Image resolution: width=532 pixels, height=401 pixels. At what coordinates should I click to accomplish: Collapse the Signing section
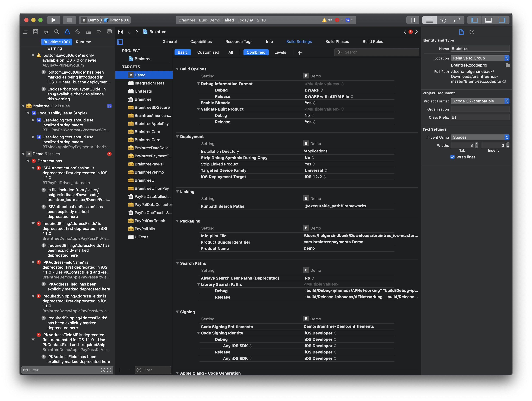click(x=177, y=312)
